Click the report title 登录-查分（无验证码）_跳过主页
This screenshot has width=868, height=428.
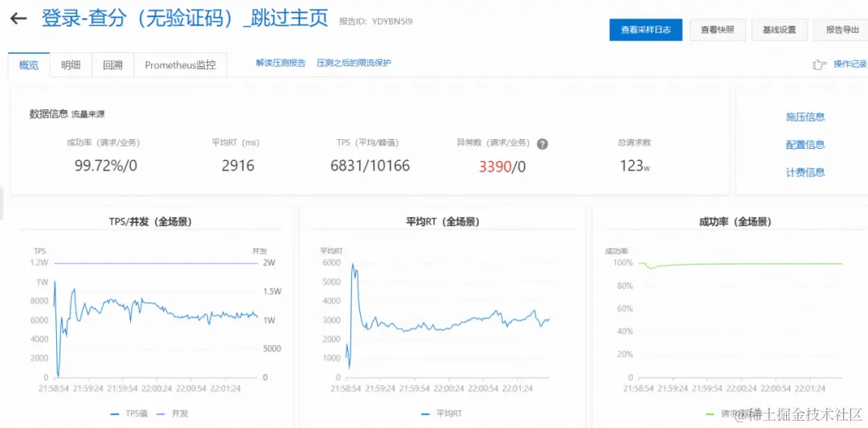click(x=185, y=19)
